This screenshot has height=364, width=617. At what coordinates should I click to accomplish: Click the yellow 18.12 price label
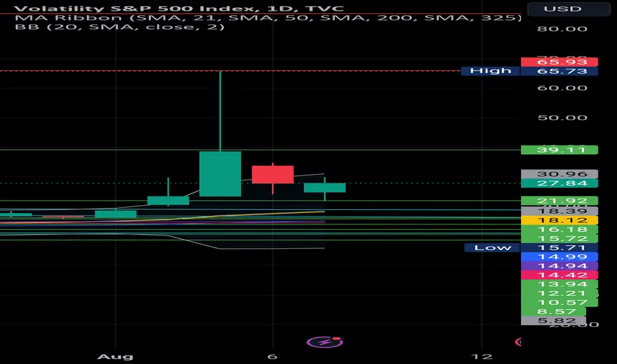pyautogui.click(x=559, y=220)
